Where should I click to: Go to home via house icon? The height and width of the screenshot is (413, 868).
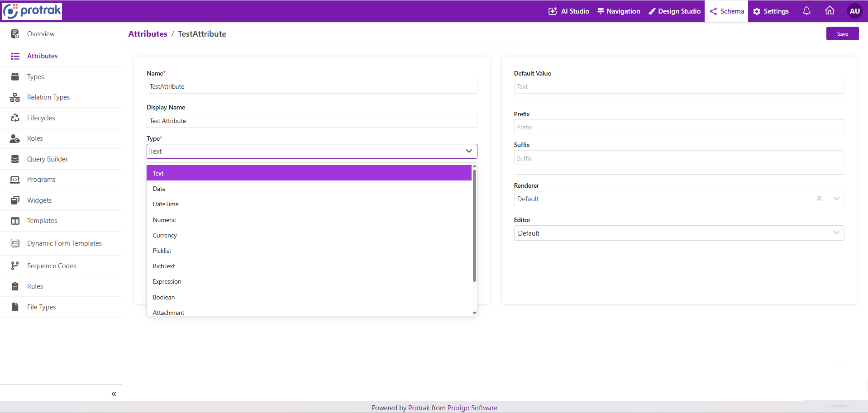tap(830, 11)
